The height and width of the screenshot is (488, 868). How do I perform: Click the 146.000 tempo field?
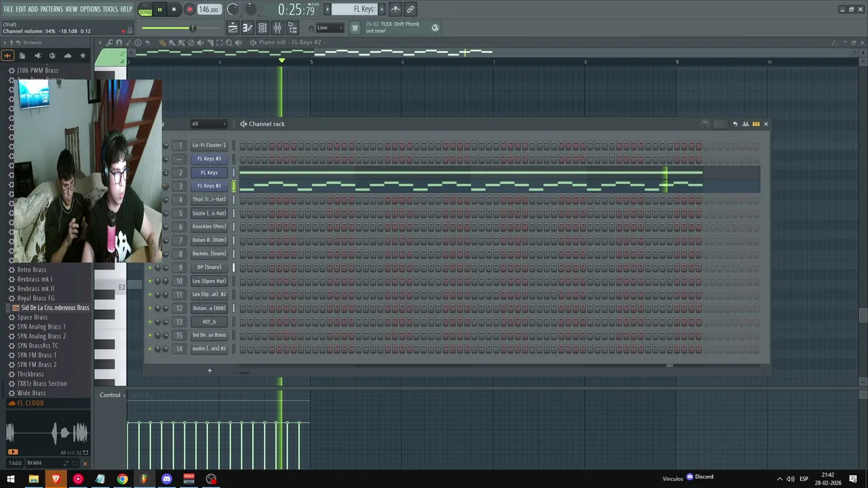coord(209,9)
